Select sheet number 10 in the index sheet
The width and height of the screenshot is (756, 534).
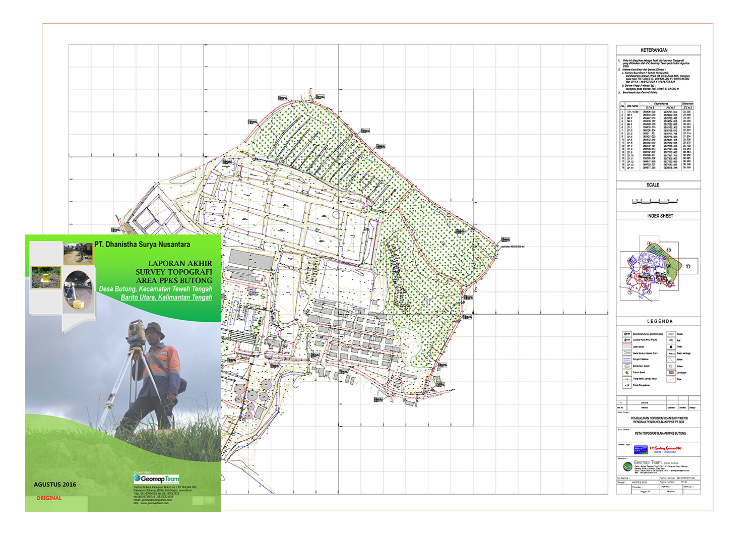(669, 250)
